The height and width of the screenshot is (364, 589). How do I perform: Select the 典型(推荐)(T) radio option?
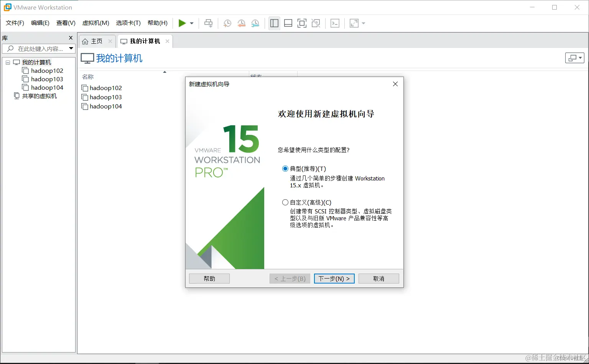pos(285,169)
